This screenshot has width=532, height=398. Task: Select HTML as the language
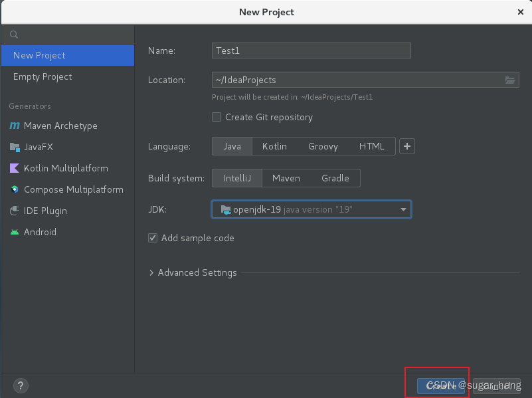tap(371, 146)
